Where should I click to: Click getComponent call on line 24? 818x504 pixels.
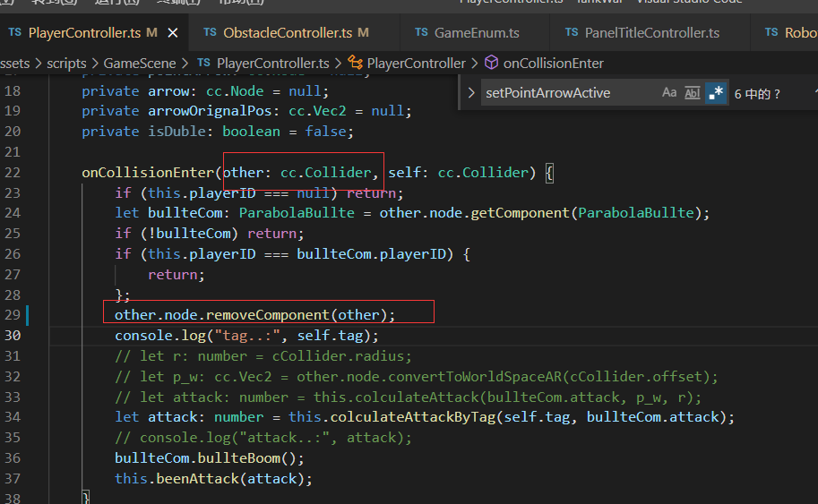click(520, 213)
